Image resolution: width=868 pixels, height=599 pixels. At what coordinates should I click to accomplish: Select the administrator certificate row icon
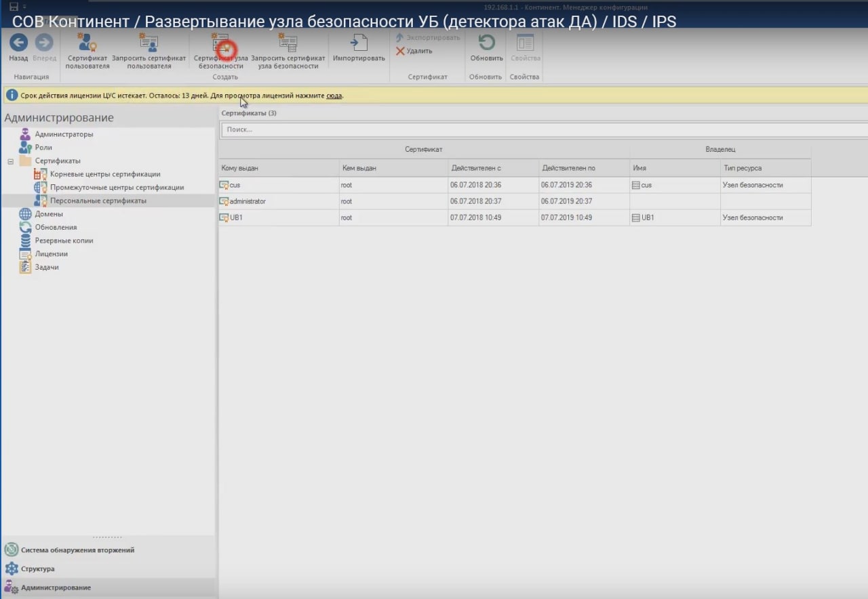point(224,201)
